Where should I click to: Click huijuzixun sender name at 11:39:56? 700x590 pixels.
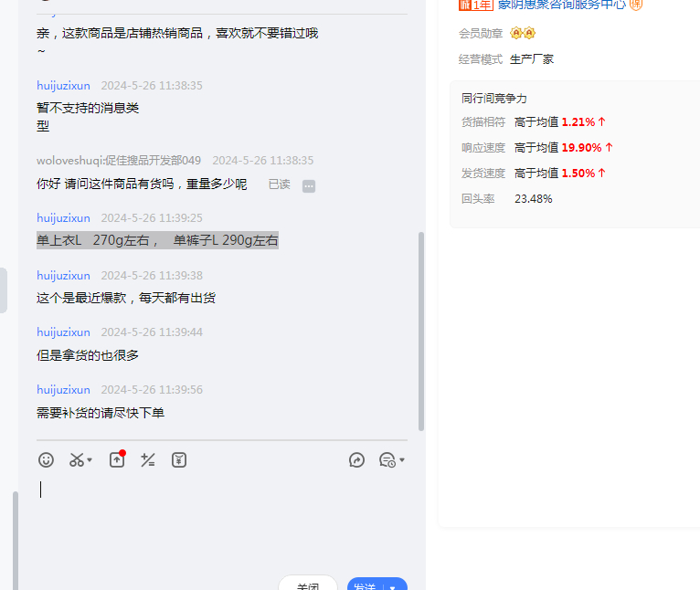(63, 390)
